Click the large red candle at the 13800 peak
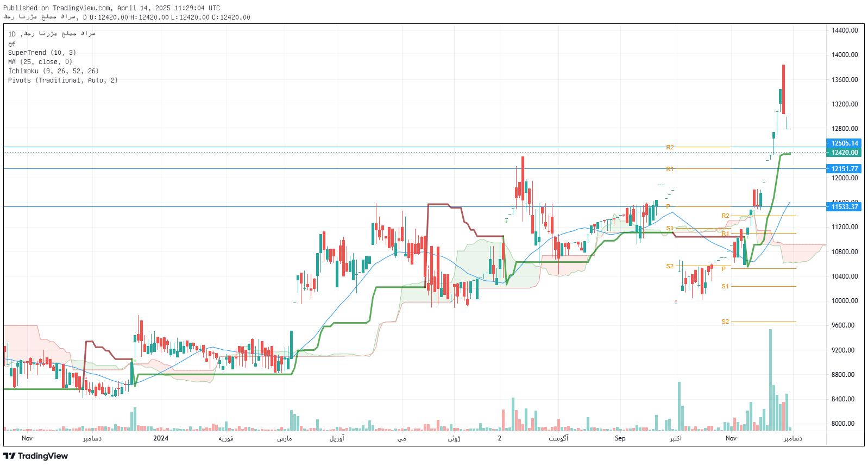This screenshot has width=868, height=466. [783, 89]
